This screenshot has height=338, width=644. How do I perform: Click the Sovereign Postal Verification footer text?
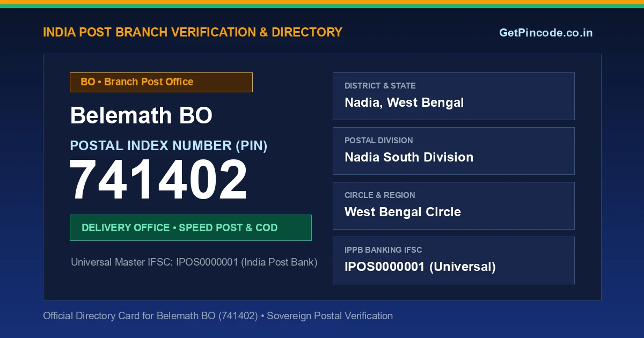(x=330, y=316)
